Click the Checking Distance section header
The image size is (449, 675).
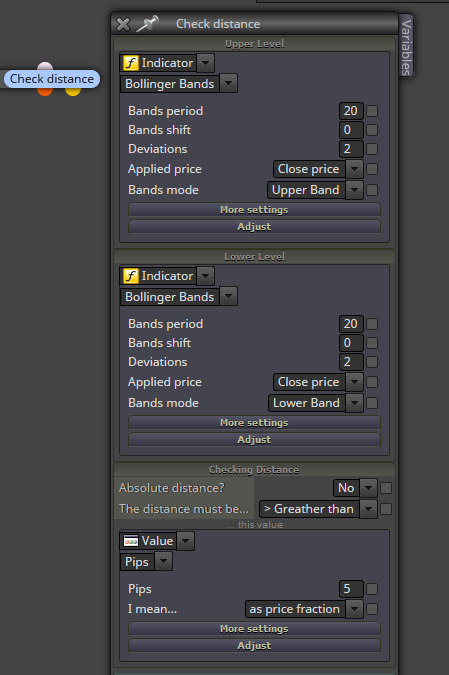coord(254,470)
